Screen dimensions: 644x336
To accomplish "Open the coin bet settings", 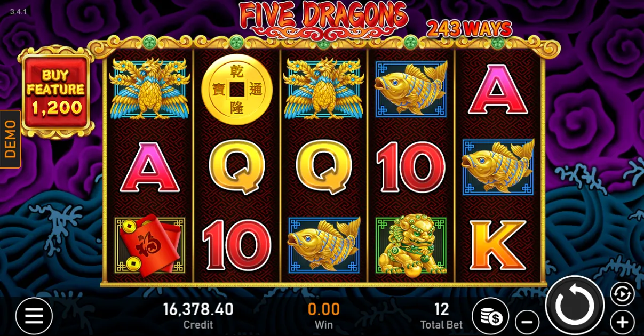I will 491,317.
